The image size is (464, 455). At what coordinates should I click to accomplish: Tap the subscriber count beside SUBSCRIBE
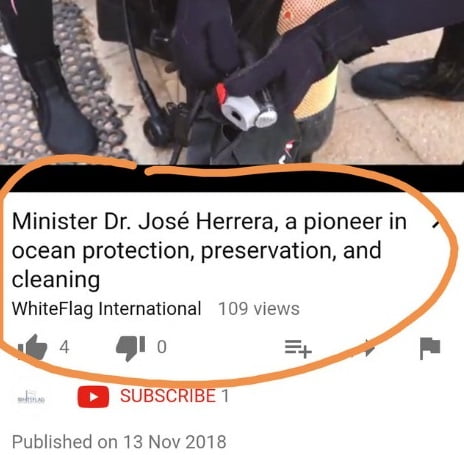click(x=225, y=396)
